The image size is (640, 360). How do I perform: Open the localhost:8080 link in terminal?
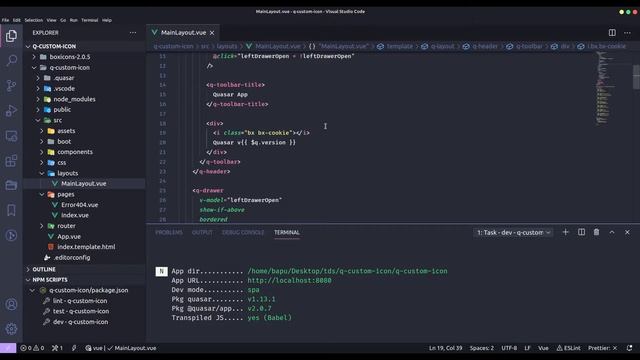289,280
